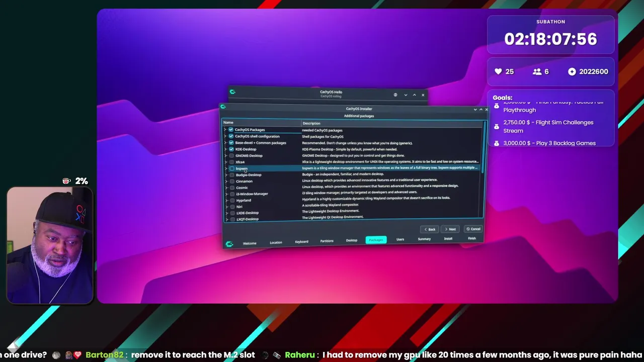644x362 pixels.
Task: Click the goal icon beside Play 3 Backlog Games
Action: click(x=497, y=143)
